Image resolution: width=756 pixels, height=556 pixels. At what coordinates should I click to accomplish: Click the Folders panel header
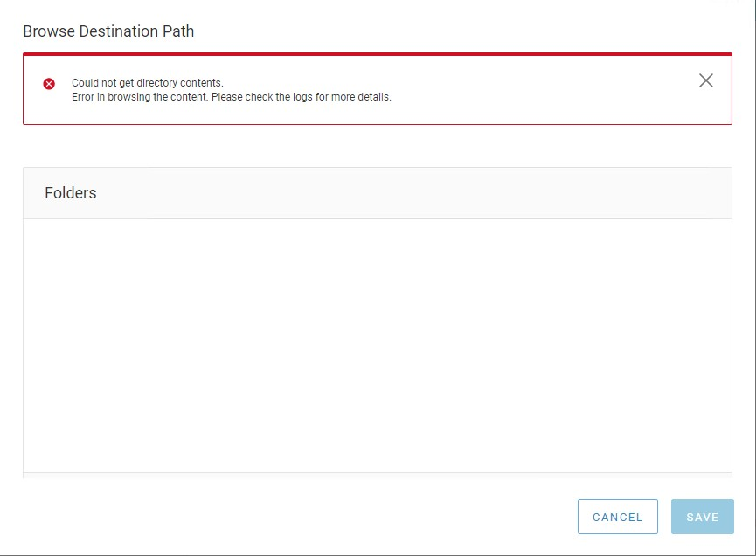376,192
